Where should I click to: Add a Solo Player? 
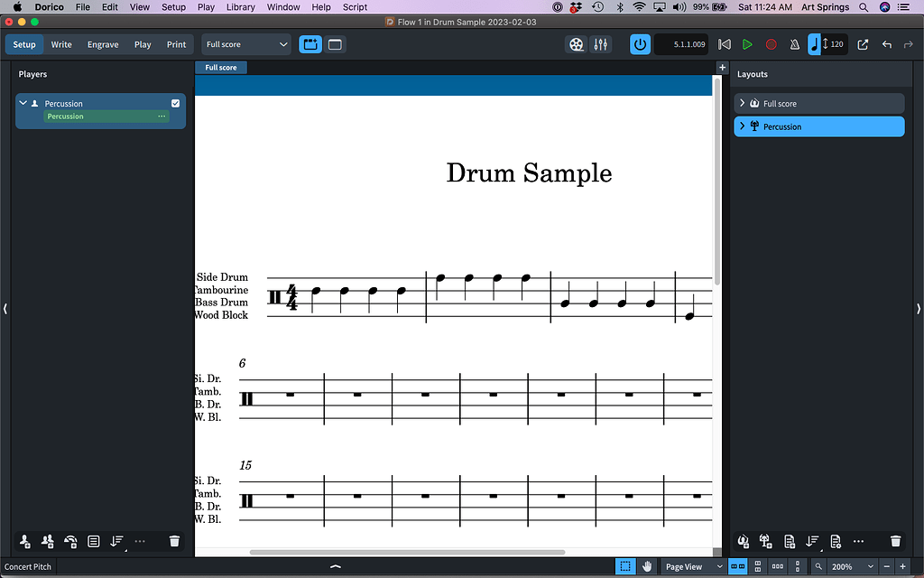23,541
